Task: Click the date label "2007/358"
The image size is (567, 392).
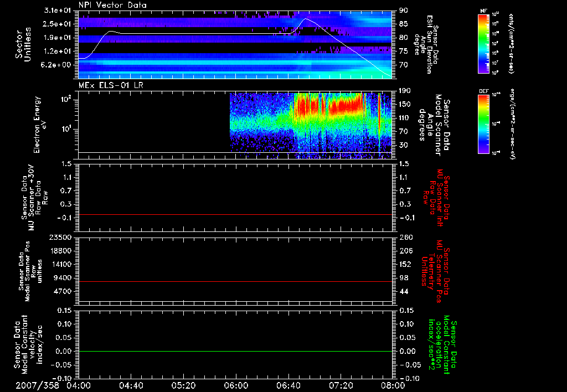Action: pyautogui.click(x=37, y=385)
